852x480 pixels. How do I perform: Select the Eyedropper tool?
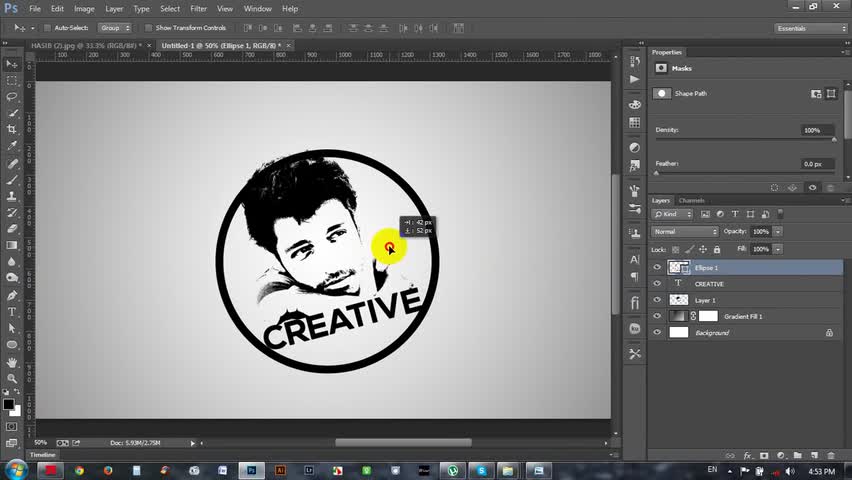point(12,146)
